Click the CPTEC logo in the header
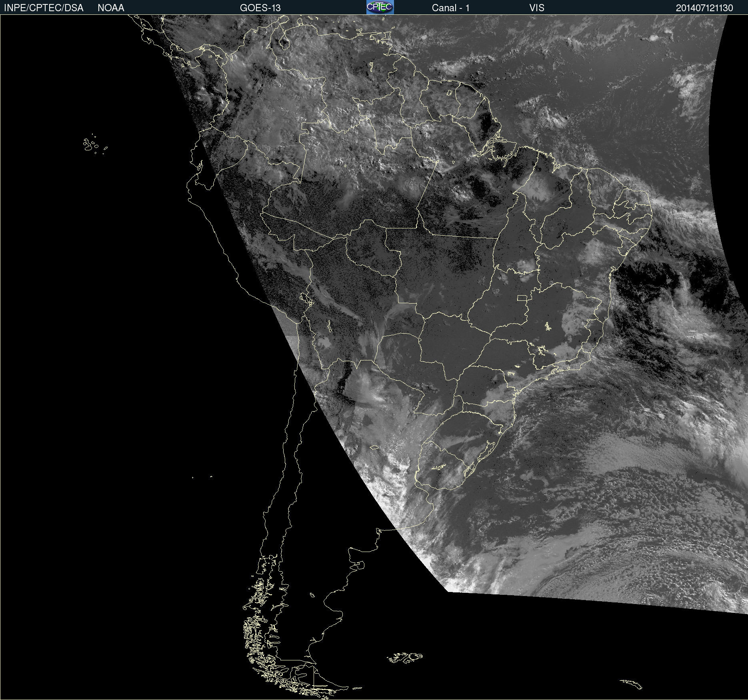The height and width of the screenshot is (700, 748). (x=380, y=7)
